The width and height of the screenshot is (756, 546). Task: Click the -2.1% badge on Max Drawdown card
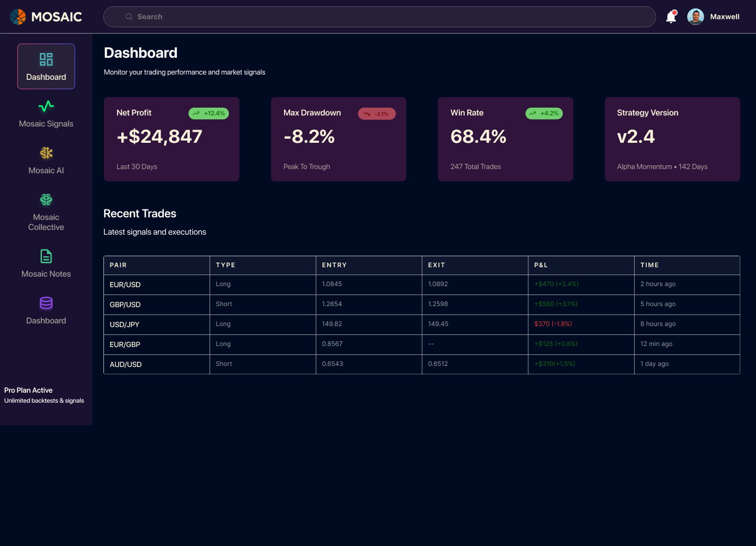tap(376, 113)
